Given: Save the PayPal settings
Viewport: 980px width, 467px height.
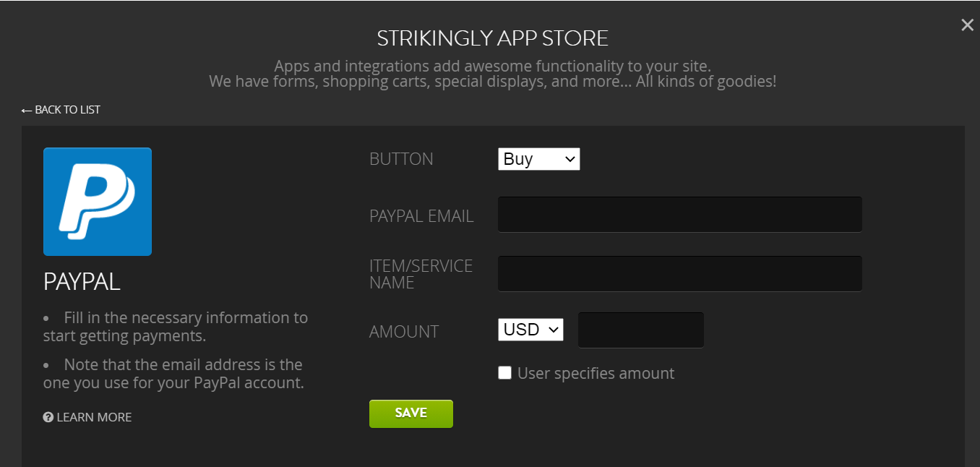Looking at the screenshot, I should pyautogui.click(x=411, y=414).
